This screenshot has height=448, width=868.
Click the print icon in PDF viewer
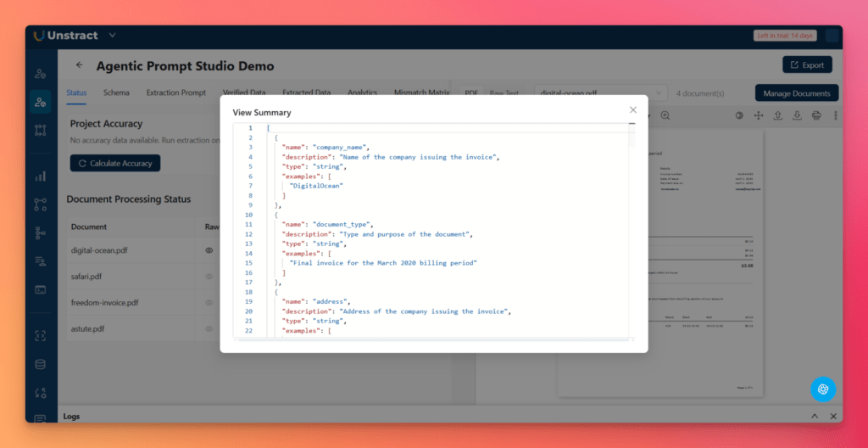816,115
